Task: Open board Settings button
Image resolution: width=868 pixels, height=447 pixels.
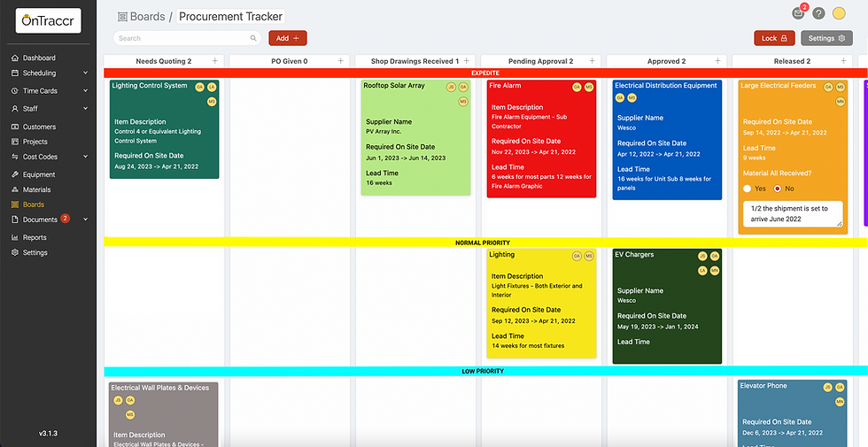Action: tap(826, 38)
